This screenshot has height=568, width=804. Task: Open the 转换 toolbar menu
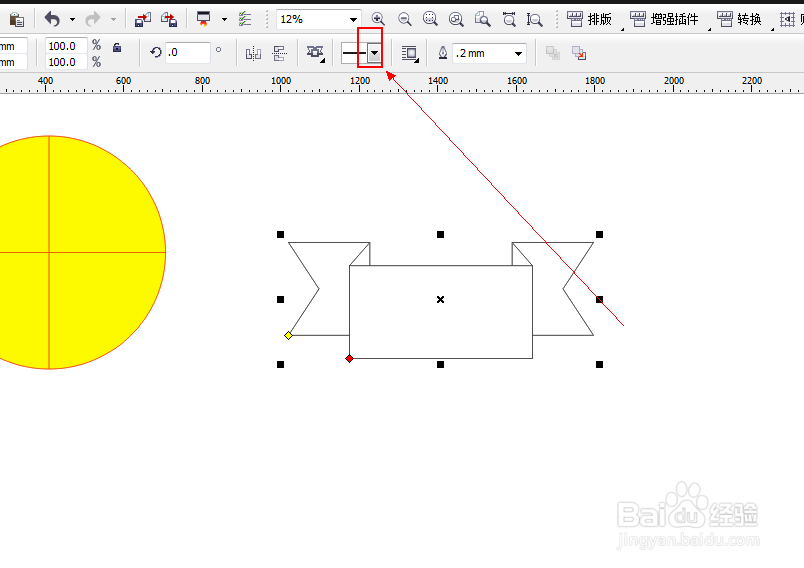(739, 19)
